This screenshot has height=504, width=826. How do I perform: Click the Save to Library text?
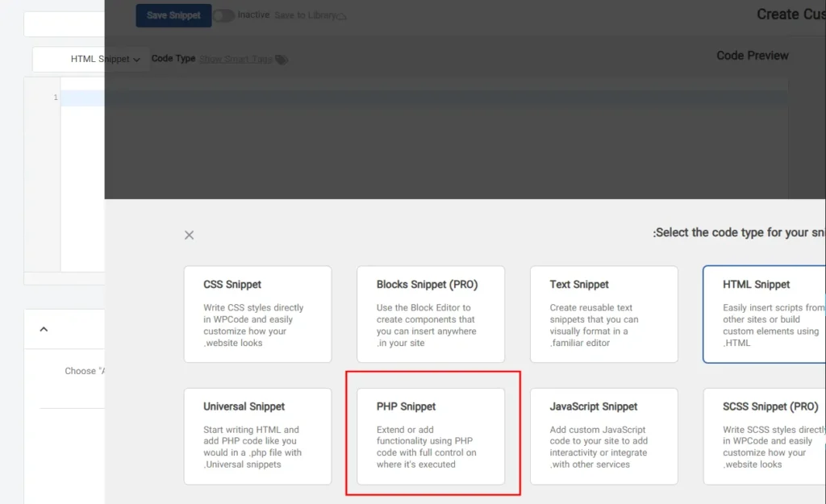tap(304, 15)
